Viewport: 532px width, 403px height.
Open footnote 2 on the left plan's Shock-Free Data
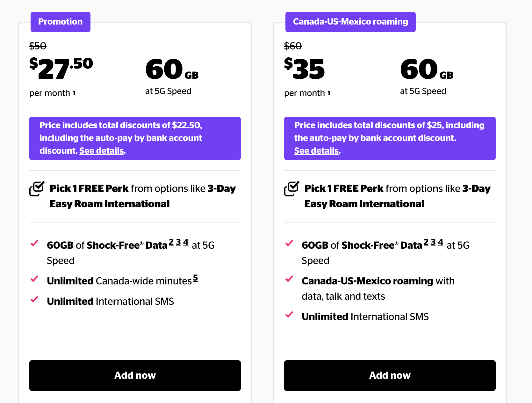(171, 242)
